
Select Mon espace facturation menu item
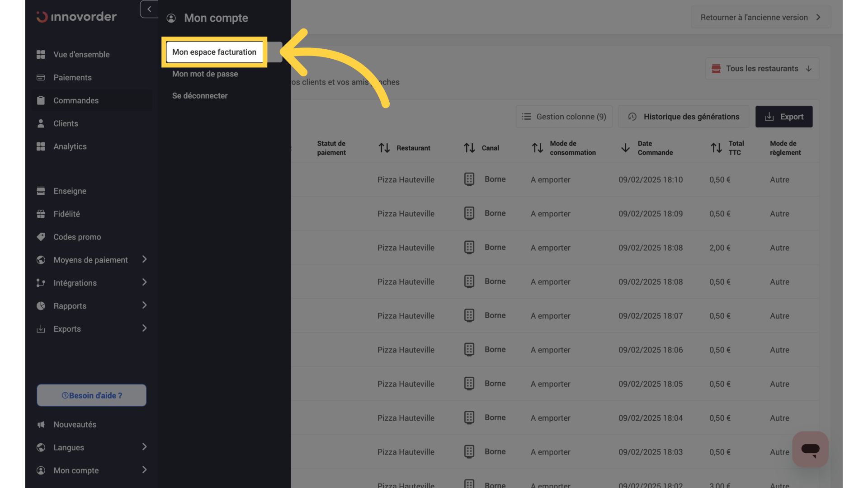pyautogui.click(x=214, y=52)
